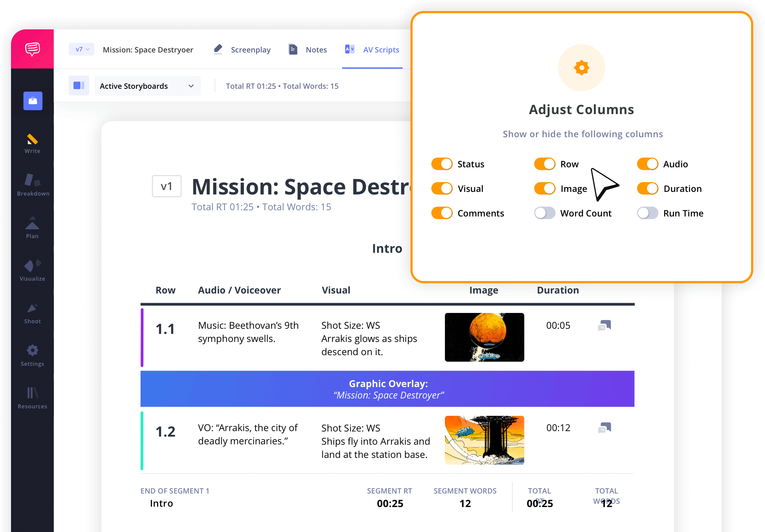This screenshot has height=532, width=765.
Task: Expand the version badge showing v1
Action: tap(167, 186)
